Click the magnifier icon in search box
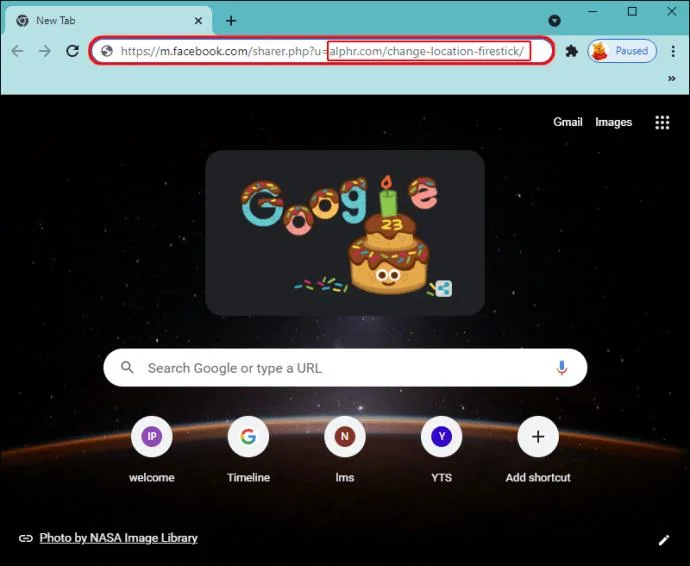Image resolution: width=690 pixels, height=566 pixels. (x=128, y=368)
